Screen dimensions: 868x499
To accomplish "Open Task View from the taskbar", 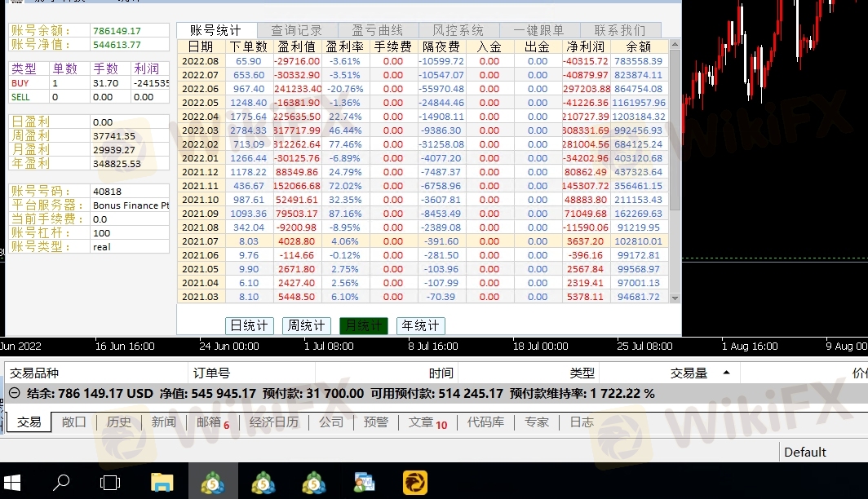I will 110,482.
